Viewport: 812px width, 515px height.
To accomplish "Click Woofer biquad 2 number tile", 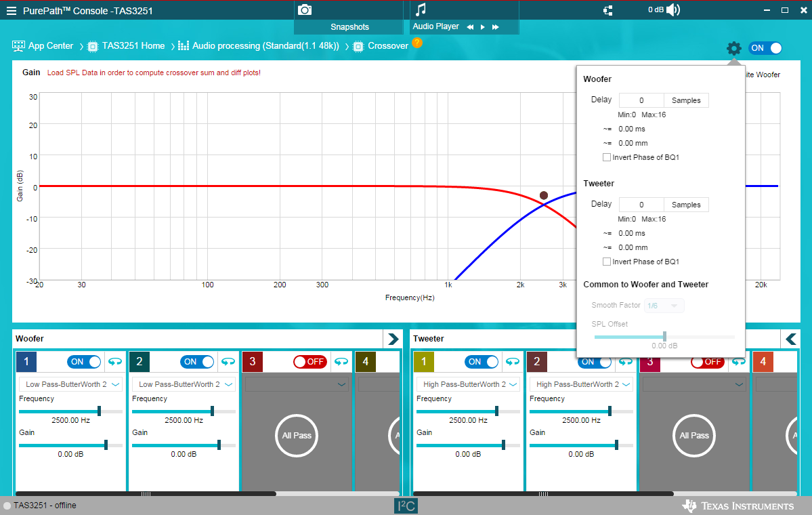I will [x=140, y=362].
